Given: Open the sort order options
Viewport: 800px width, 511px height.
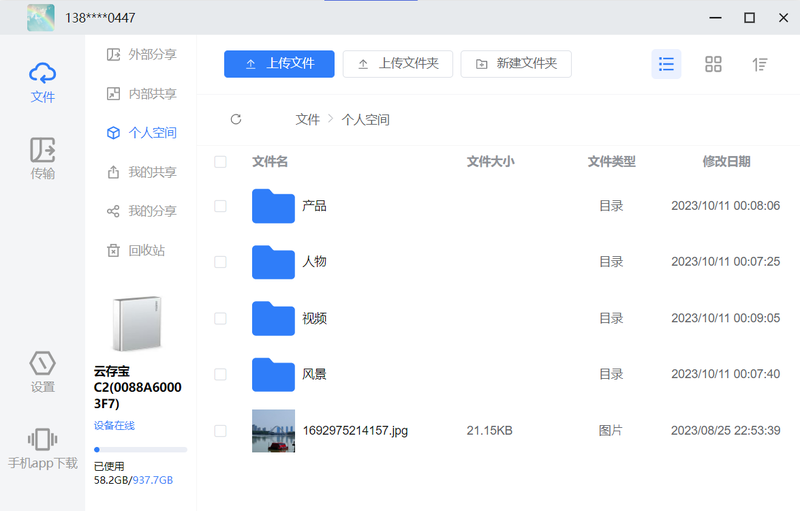Looking at the screenshot, I should (x=760, y=64).
